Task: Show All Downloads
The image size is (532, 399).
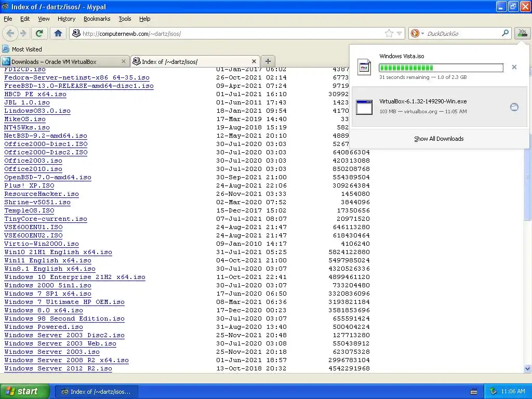Action: (x=438, y=139)
